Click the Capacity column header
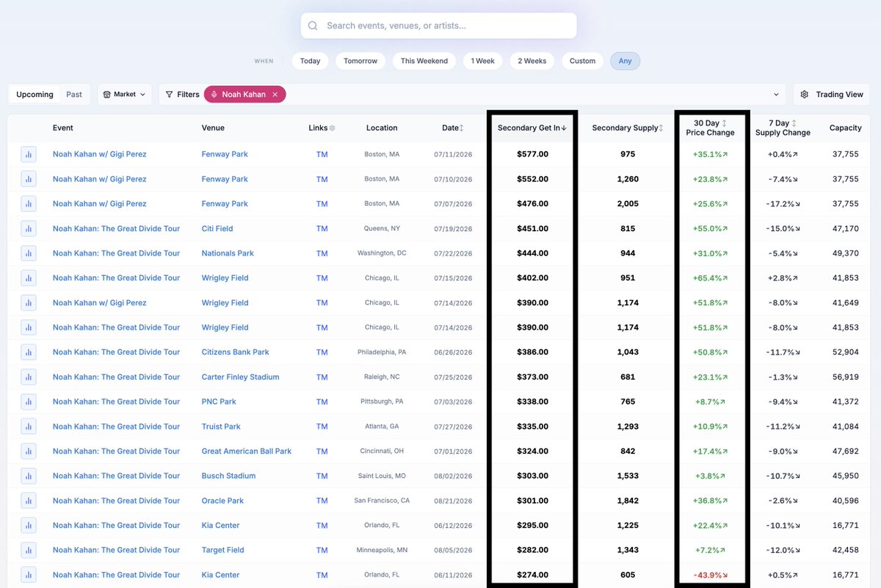The image size is (881, 588). click(846, 128)
